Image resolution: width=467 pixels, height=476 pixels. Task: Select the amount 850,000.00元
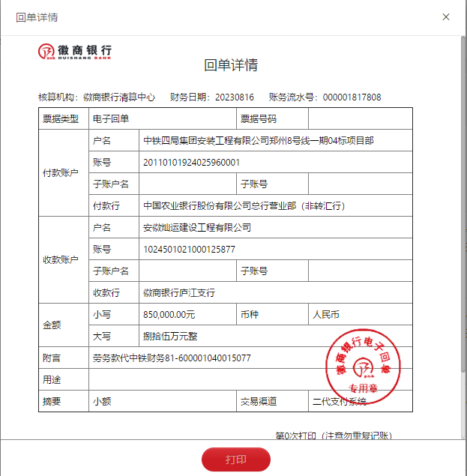point(169,314)
